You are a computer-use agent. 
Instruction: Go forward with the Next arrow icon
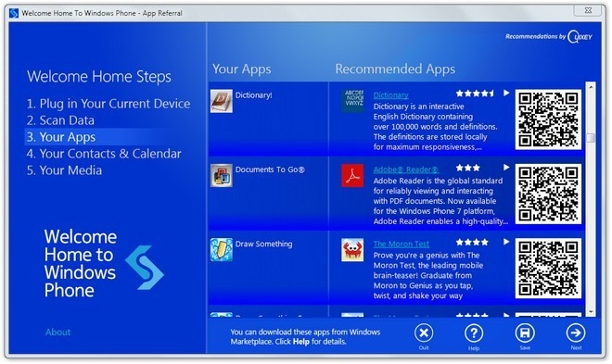click(576, 333)
